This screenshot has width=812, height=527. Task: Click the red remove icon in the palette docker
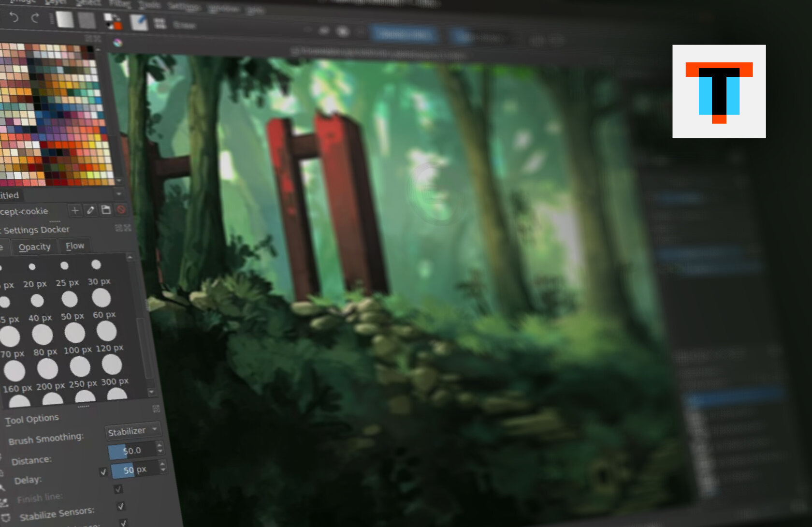pos(121,209)
